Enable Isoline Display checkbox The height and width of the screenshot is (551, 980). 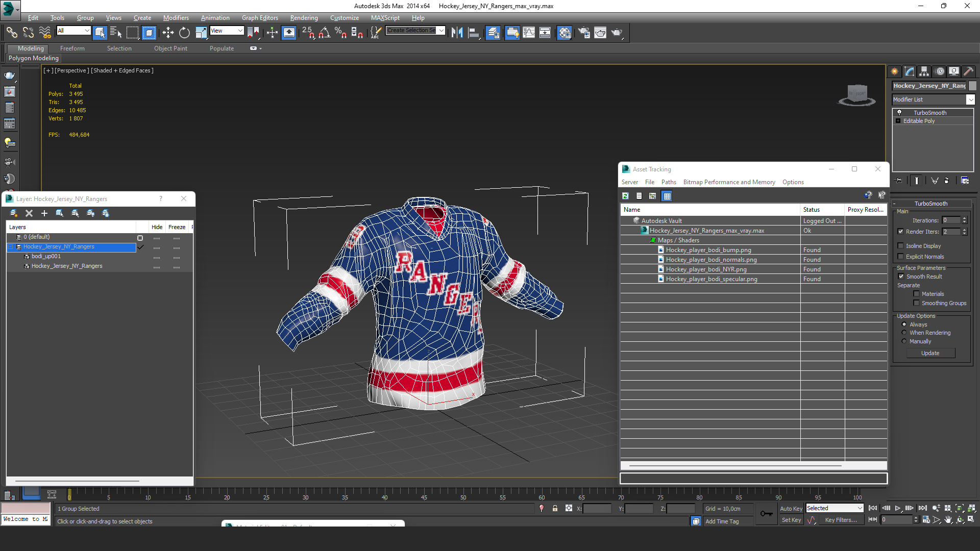click(901, 246)
